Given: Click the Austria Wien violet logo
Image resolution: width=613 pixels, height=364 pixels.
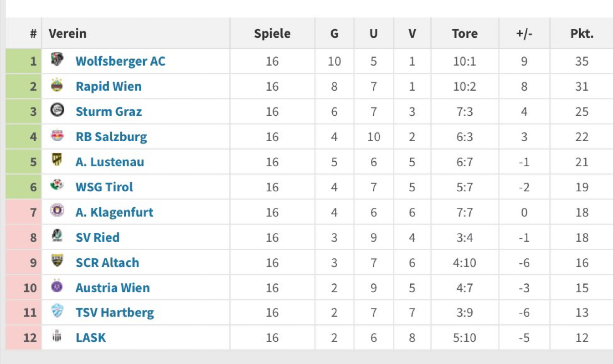Looking at the screenshot, I should pyautogui.click(x=57, y=287).
